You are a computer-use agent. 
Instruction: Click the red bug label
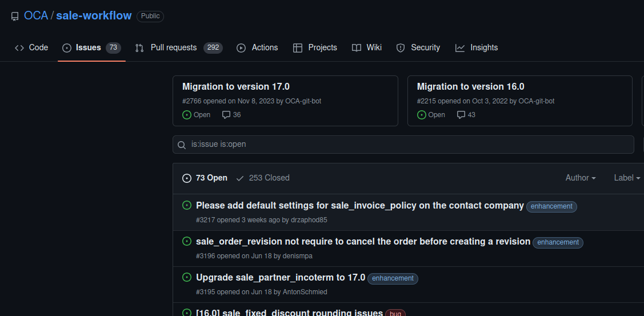click(395, 313)
